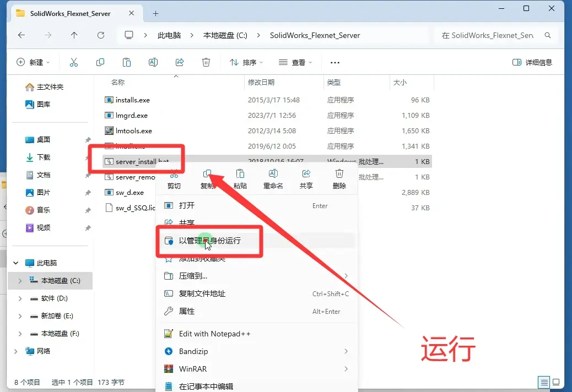Select Edit with Notepad++
This screenshot has height=392, width=572.
(x=257, y=334)
